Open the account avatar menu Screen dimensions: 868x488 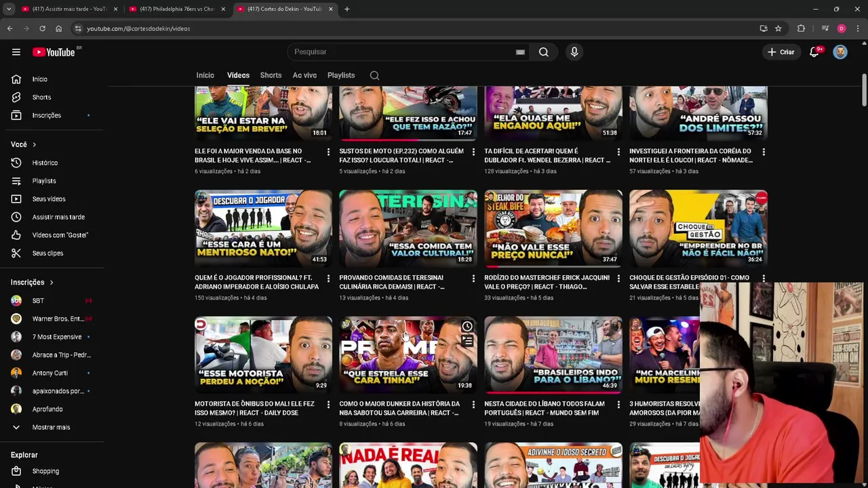click(x=840, y=52)
